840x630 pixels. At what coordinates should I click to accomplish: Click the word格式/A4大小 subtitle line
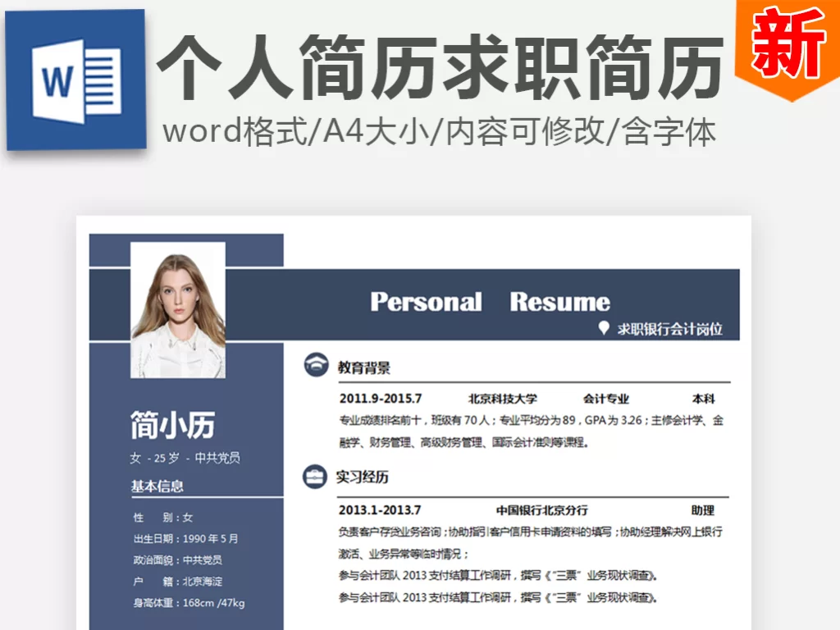(x=440, y=131)
